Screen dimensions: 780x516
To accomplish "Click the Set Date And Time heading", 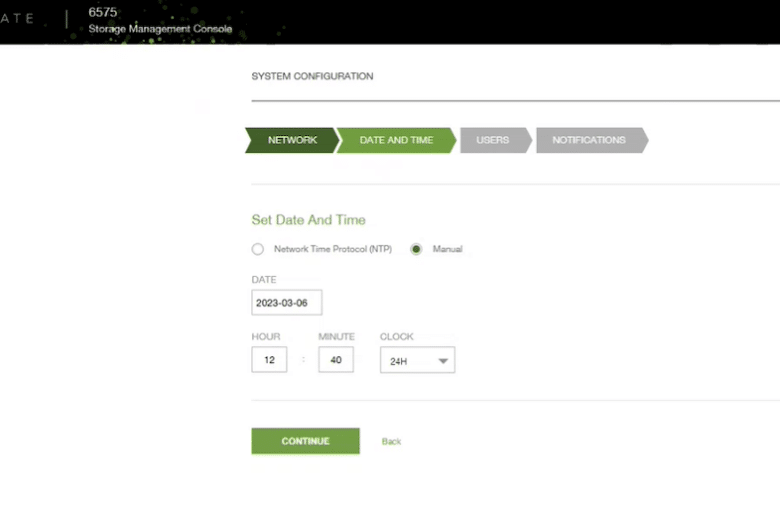I will pos(308,220).
